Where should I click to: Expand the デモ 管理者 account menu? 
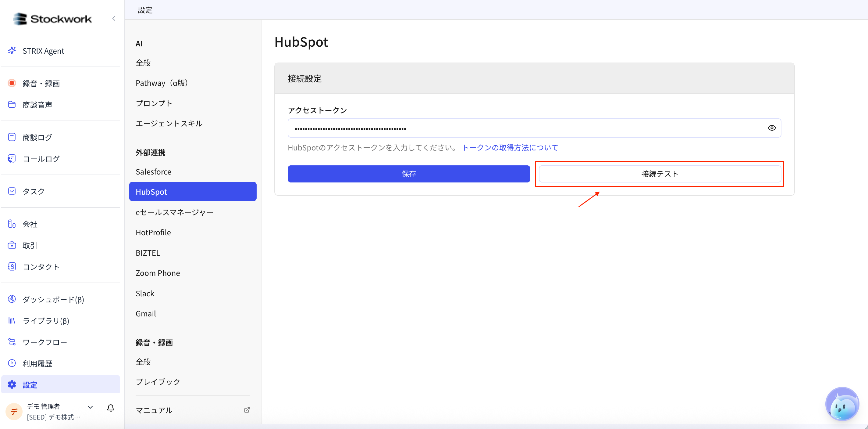pyautogui.click(x=90, y=407)
